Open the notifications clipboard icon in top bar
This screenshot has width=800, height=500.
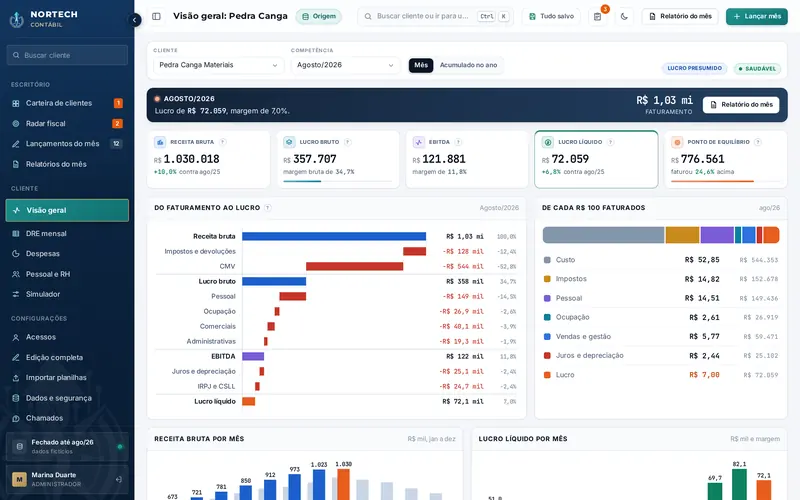click(597, 16)
